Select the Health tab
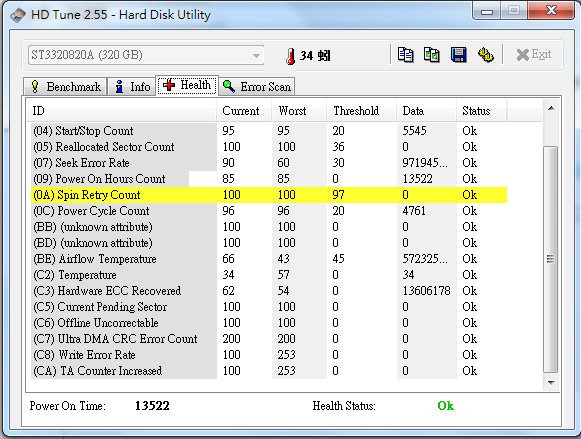Viewport: 581px width, 439px height. [187, 85]
